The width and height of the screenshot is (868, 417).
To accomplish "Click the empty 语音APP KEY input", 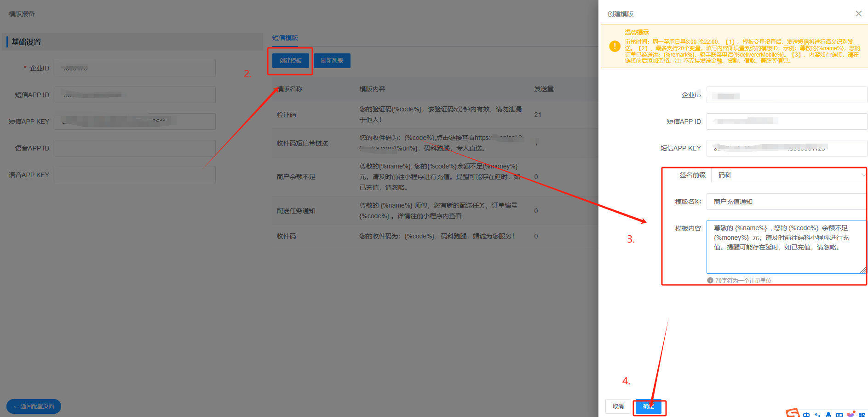I will (x=135, y=175).
